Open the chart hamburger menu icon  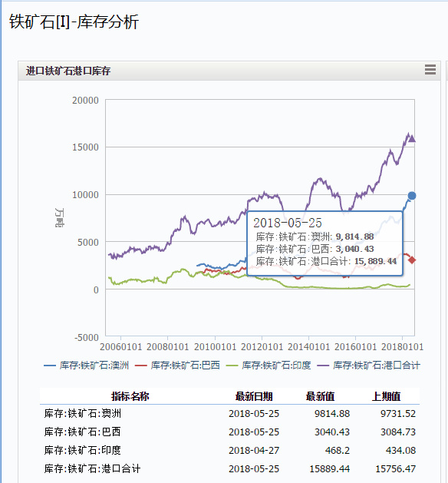coord(430,70)
